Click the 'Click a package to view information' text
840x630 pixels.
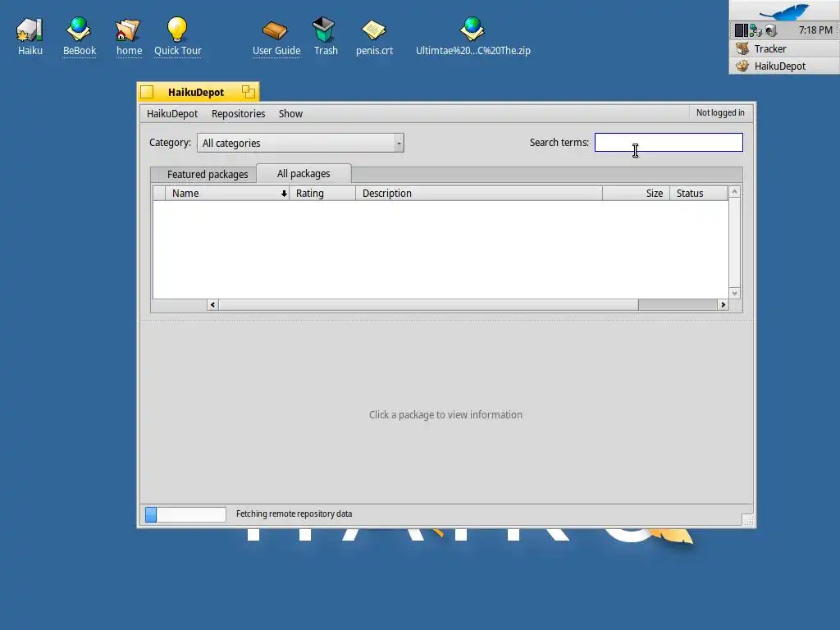(445, 414)
